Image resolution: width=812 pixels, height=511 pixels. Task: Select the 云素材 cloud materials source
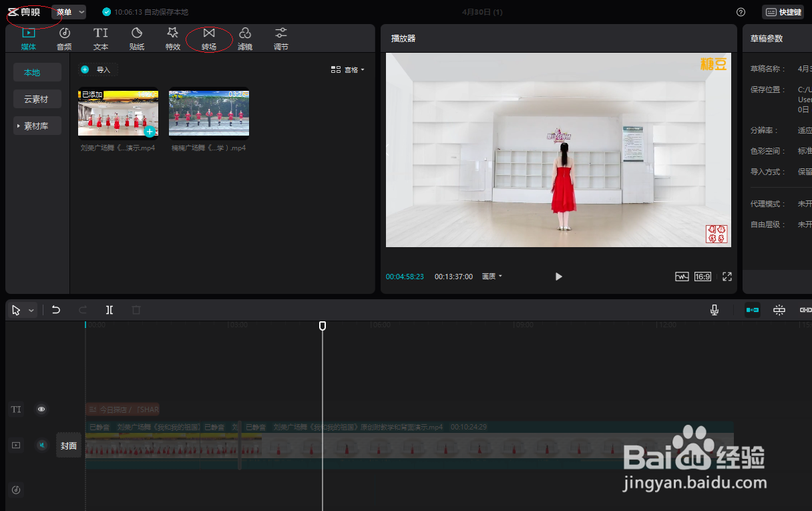tap(37, 99)
